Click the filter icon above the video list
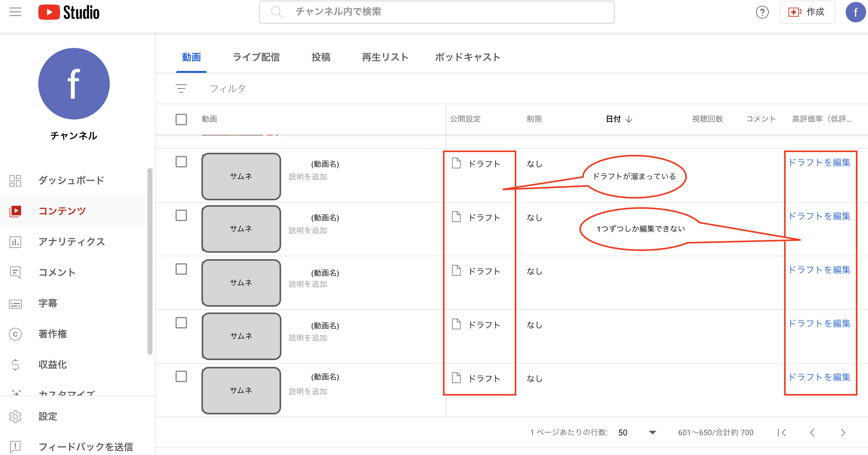The image size is (868, 455). coord(181,89)
